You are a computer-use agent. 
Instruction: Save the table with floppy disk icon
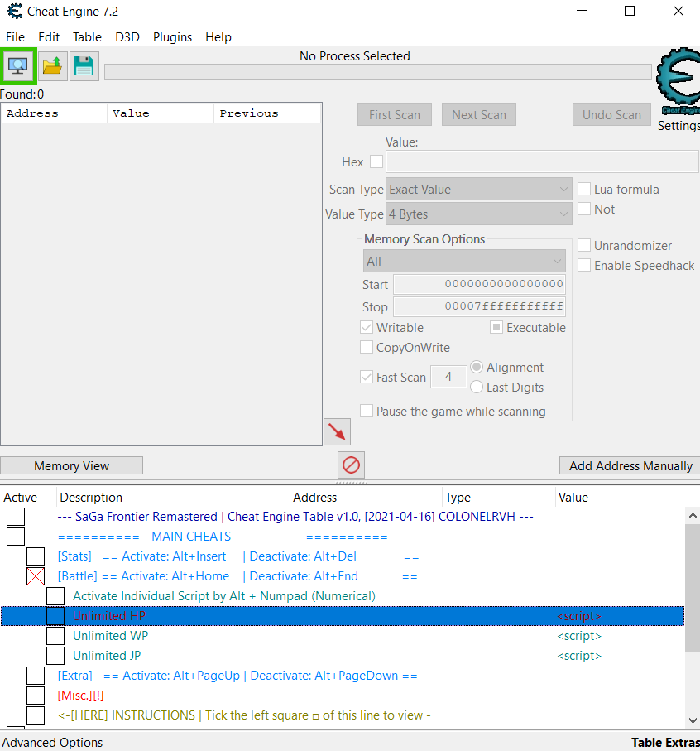(84, 66)
